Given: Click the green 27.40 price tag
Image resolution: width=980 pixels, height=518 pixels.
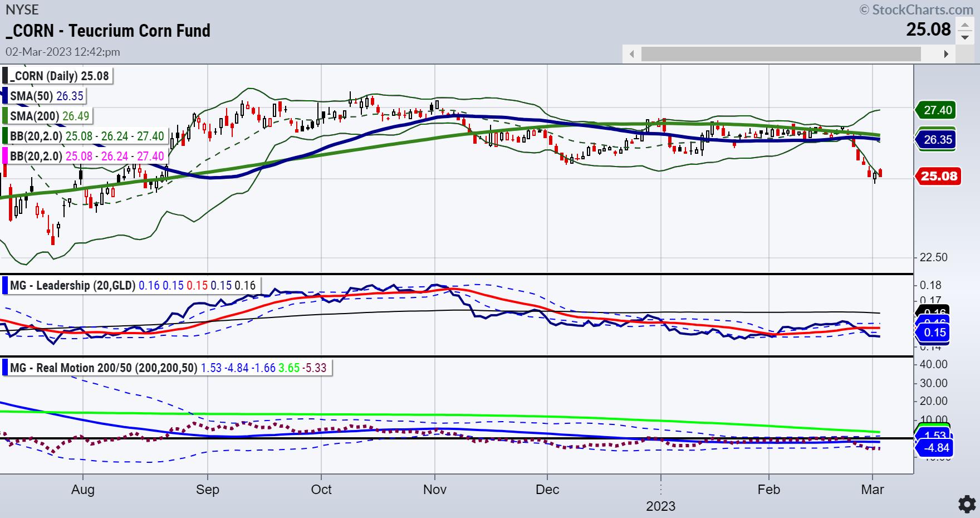Looking at the screenshot, I should [937, 110].
